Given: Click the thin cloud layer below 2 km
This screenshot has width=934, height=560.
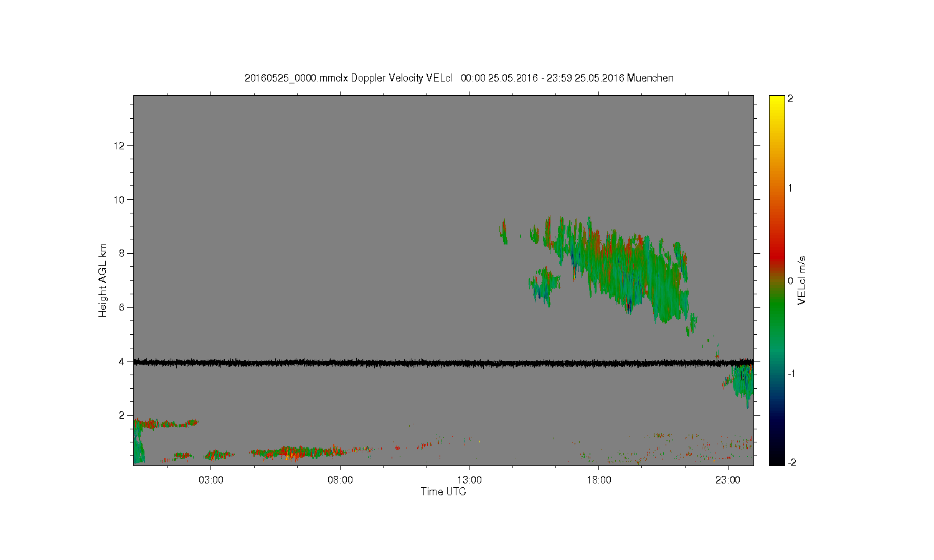Looking at the screenshot, I should pos(167,423).
